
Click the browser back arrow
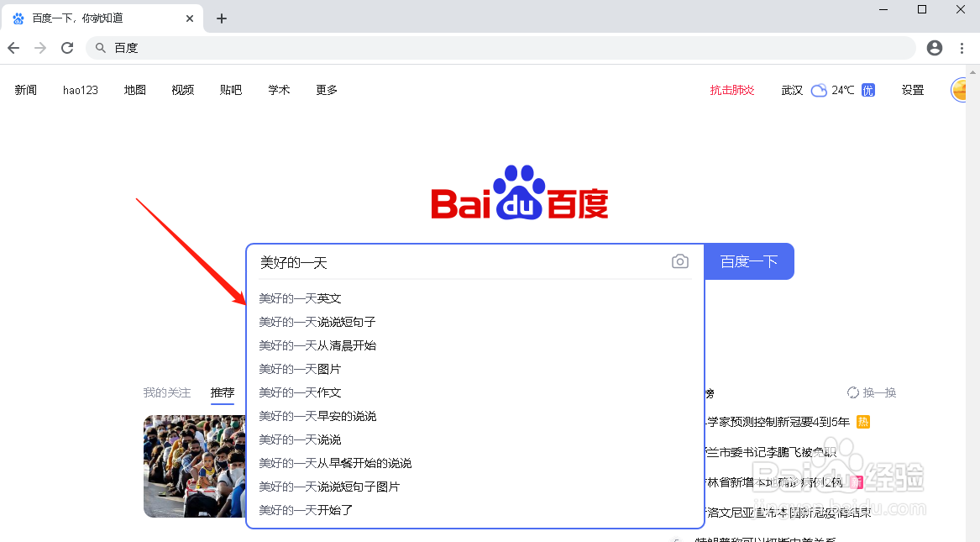(x=13, y=48)
